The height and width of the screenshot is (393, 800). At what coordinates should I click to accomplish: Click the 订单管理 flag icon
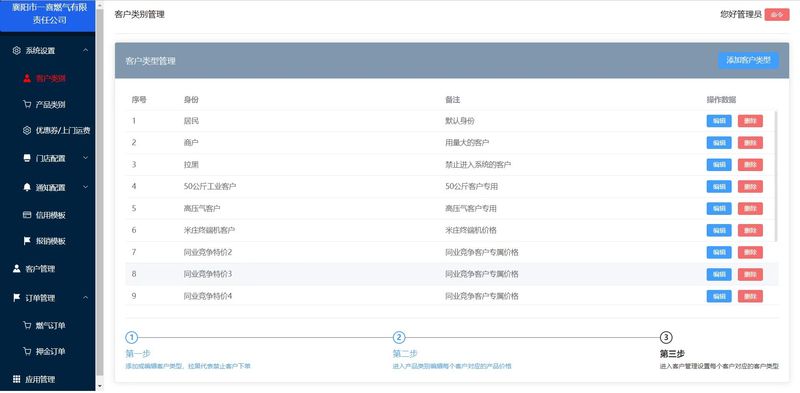pyautogui.click(x=16, y=298)
